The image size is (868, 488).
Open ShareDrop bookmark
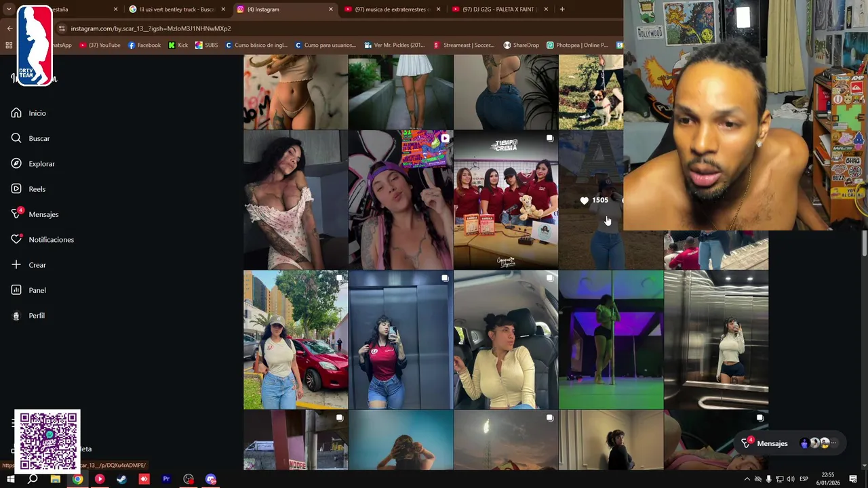click(521, 45)
